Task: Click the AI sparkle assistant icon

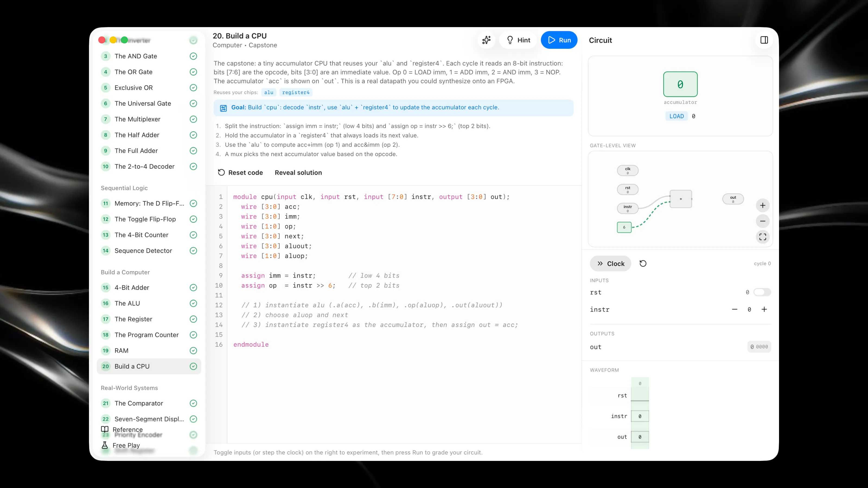Action: [x=486, y=40]
